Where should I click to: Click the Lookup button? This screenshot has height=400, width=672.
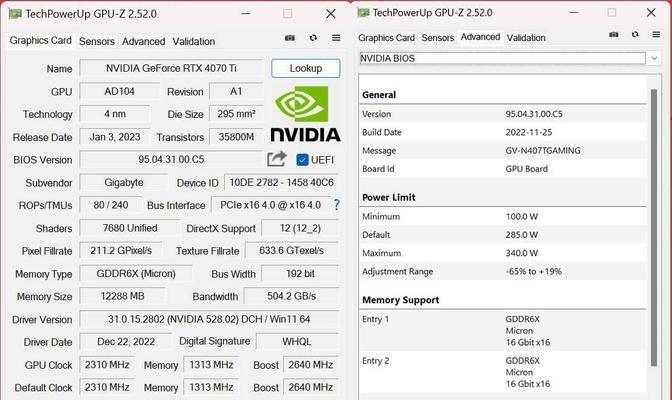[x=306, y=68]
